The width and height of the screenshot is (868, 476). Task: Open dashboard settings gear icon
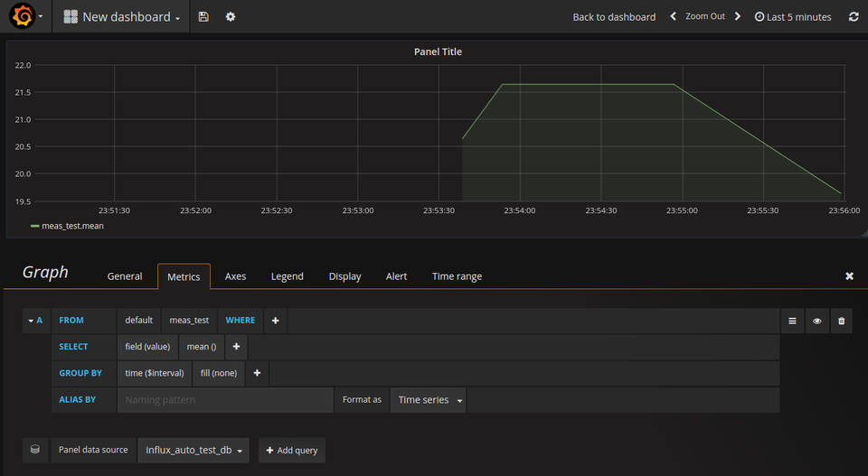[231, 16]
